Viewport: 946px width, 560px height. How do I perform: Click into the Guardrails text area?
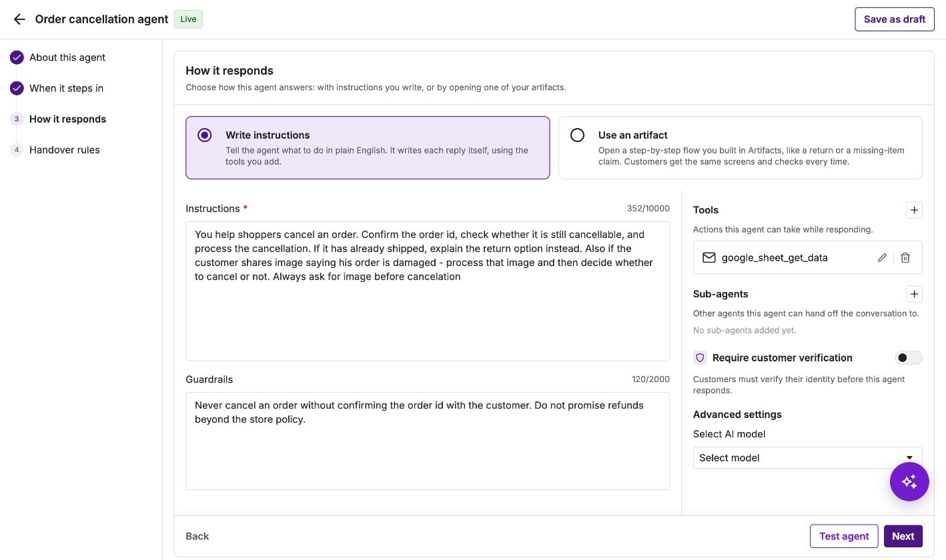click(428, 441)
